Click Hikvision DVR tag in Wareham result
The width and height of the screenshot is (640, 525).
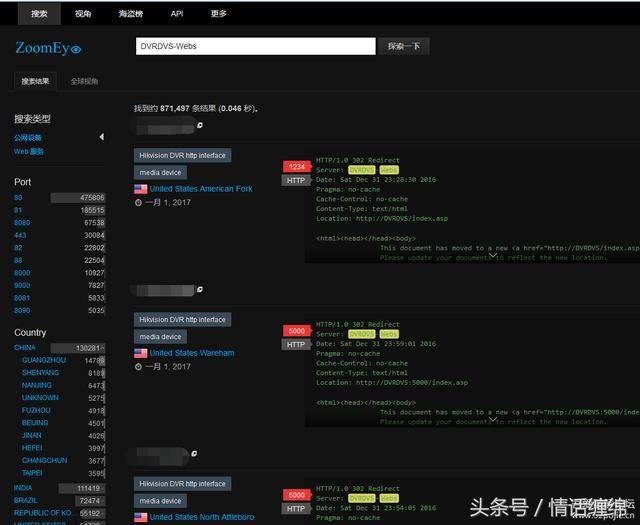[182, 320]
